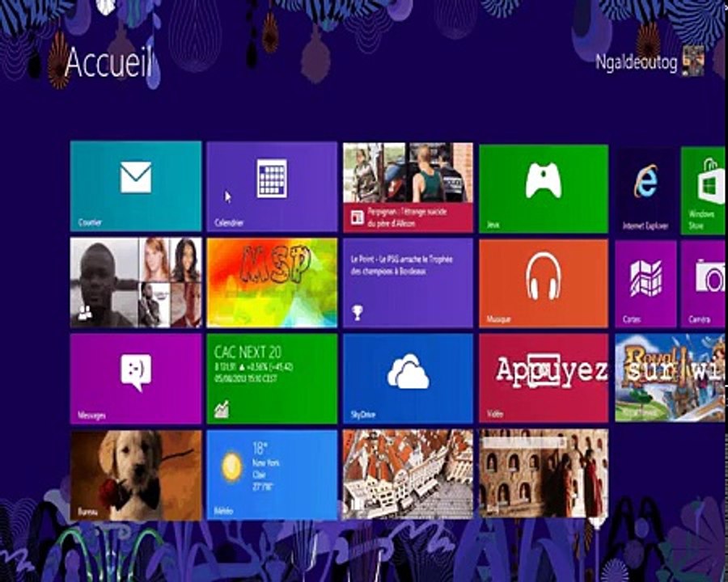Open the MSP colorful photos tile

tap(272, 283)
